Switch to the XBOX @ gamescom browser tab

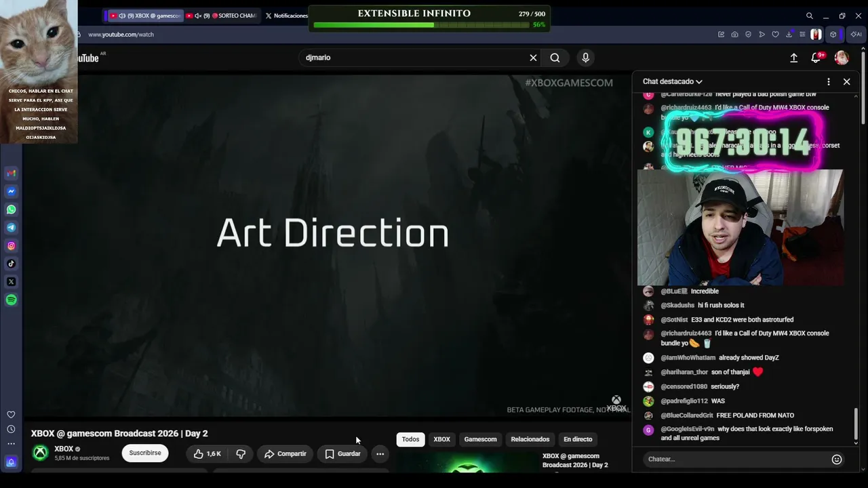tap(145, 16)
